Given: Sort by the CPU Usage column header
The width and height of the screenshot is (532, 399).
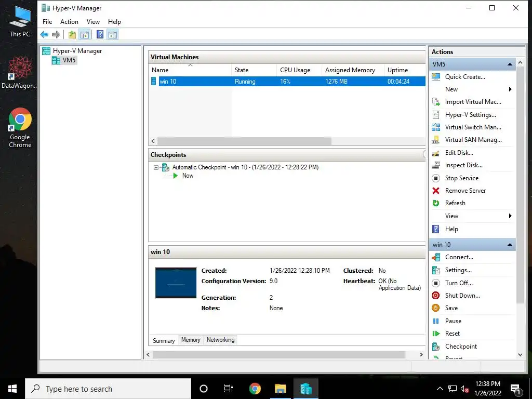Looking at the screenshot, I should pyautogui.click(x=299, y=70).
